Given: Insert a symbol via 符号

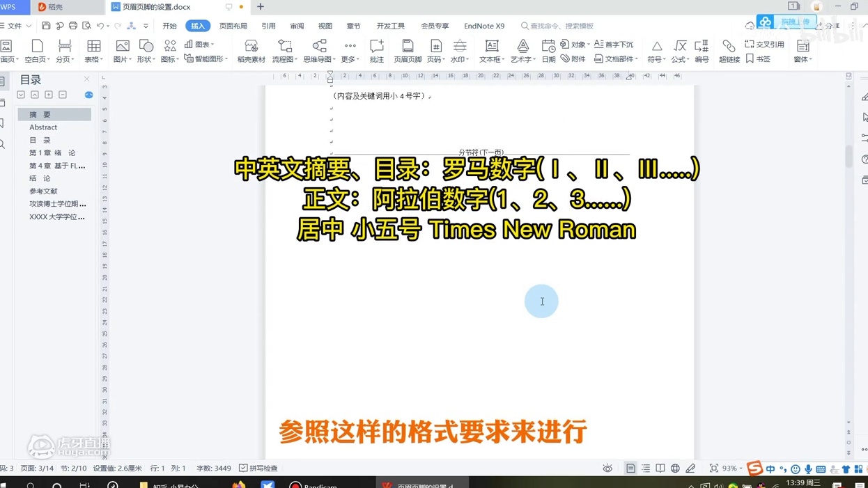Looking at the screenshot, I should pos(656,51).
